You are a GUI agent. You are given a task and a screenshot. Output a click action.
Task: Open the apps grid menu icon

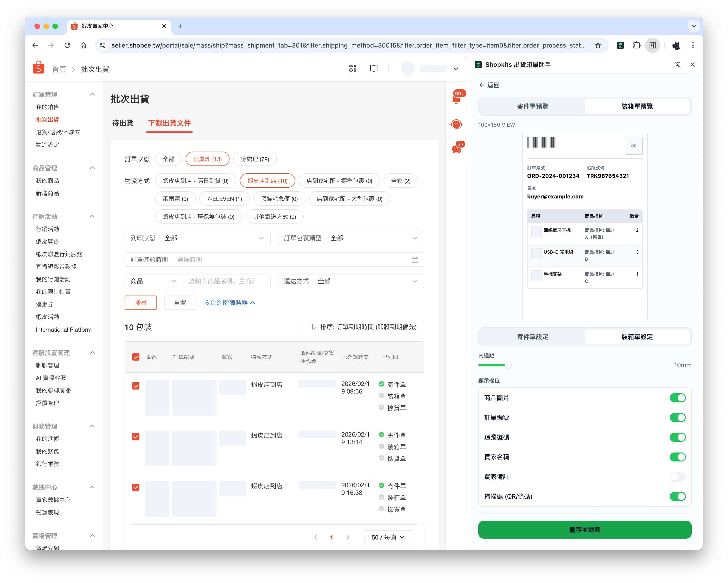[x=352, y=69]
